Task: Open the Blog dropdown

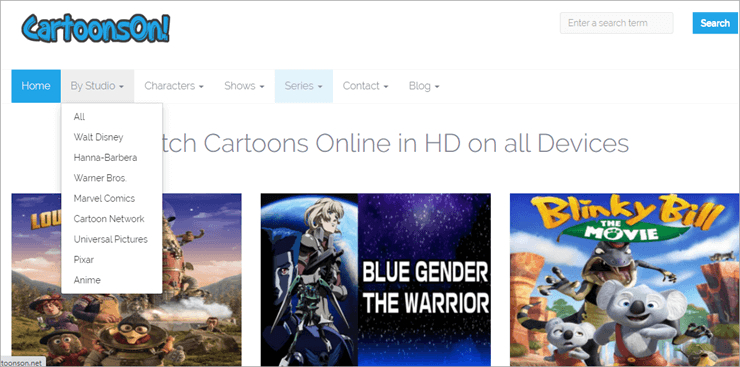Action: click(x=424, y=86)
